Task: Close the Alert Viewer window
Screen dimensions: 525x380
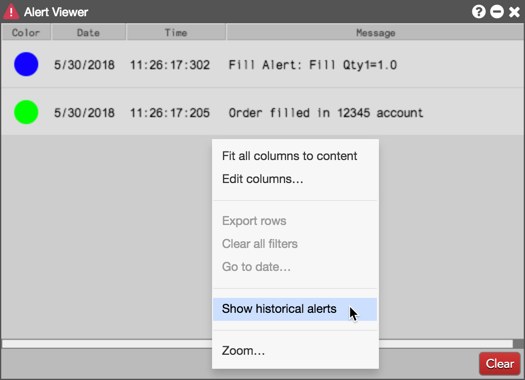Action: (x=514, y=12)
